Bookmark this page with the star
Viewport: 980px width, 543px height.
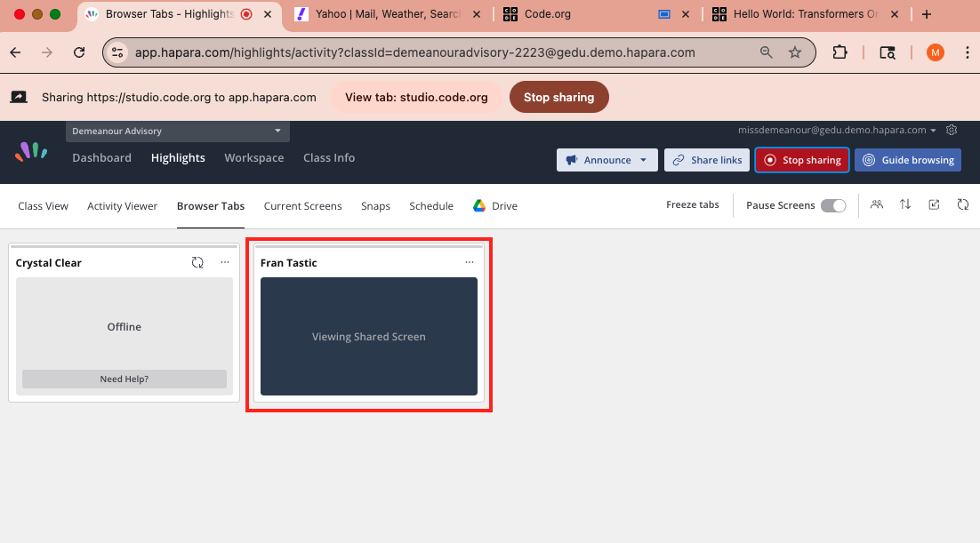794,52
